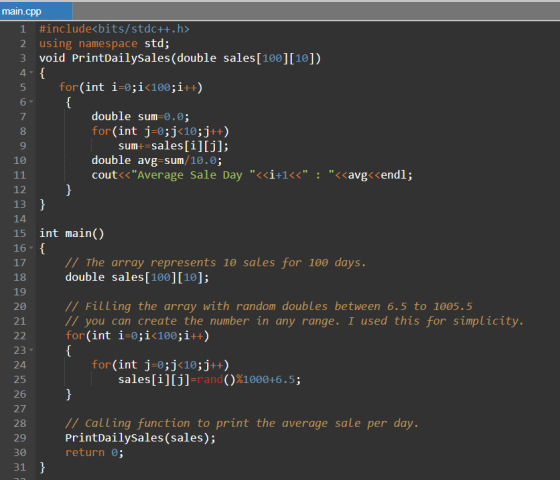Click the comment 'The array represents 10 sales'
Screen dimensions: 560x480
[x=216, y=263]
